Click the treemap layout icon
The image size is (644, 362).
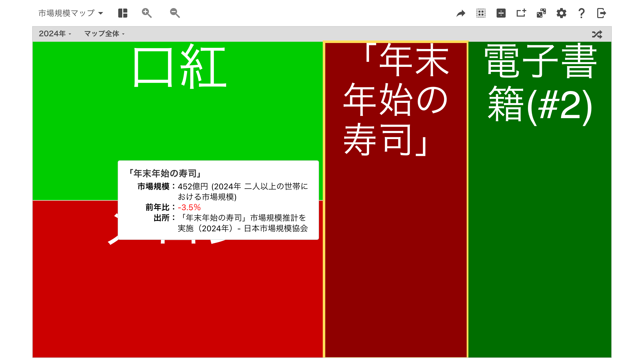point(123,13)
